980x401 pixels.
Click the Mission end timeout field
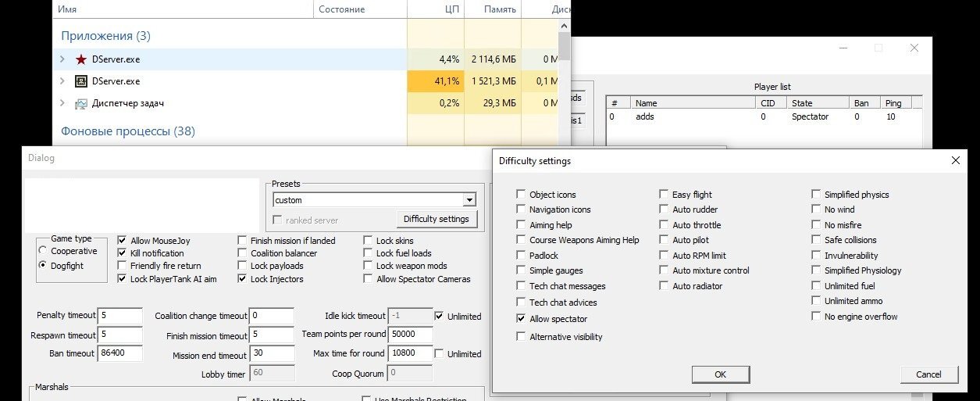point(272,354)
